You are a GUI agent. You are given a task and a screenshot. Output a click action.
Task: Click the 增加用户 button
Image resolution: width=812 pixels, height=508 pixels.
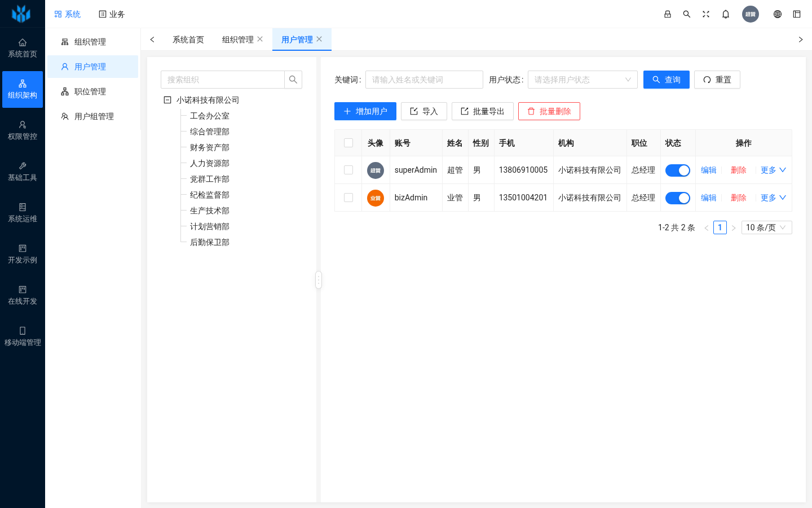(365, 111)
